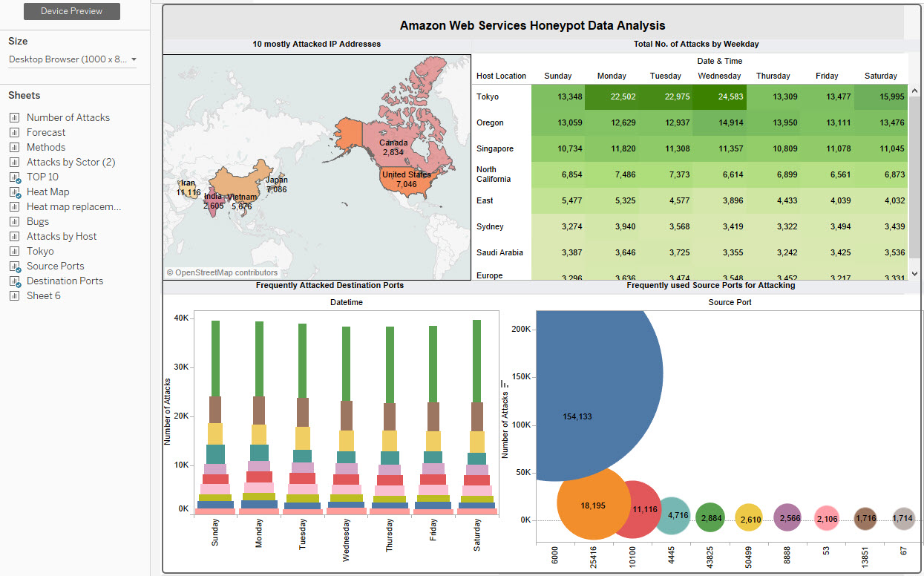Click the 14,914 cell in the Oregon row
This screenshot has width=924, height=576.
pyautogui.click(x=719, y=123)
